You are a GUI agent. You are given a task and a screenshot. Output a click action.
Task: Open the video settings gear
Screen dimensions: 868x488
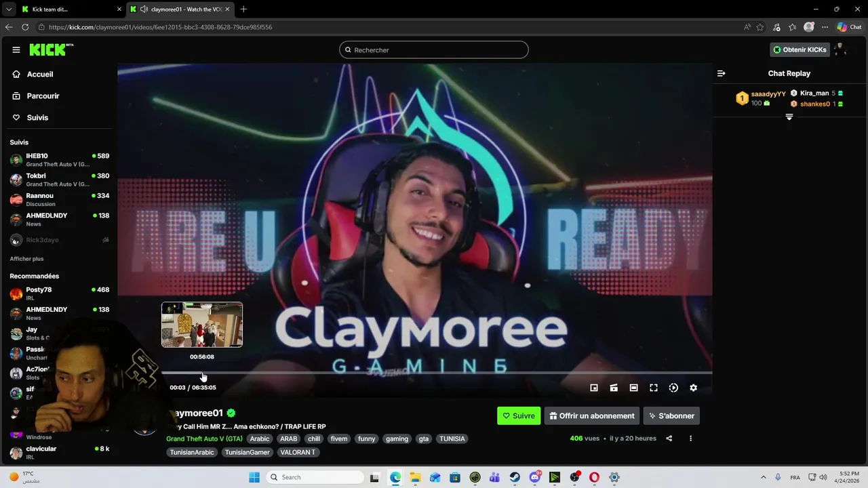click(x=693, y=388)
